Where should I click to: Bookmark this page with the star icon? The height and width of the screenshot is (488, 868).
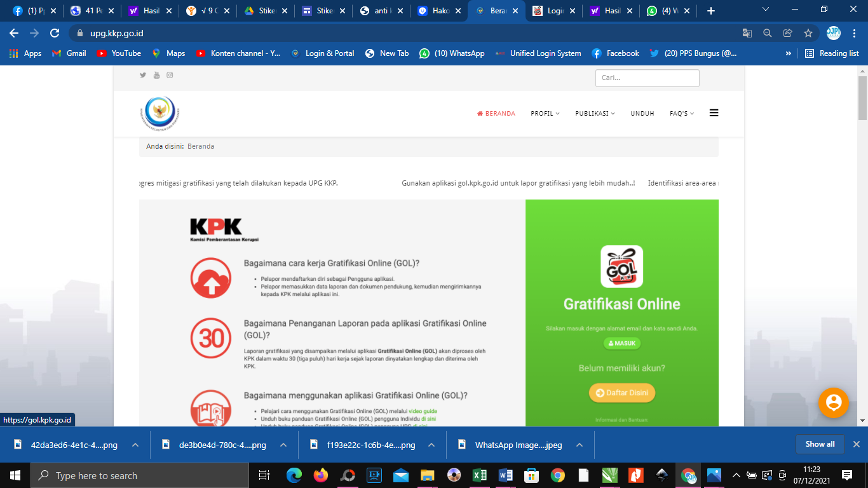point(808,33)
